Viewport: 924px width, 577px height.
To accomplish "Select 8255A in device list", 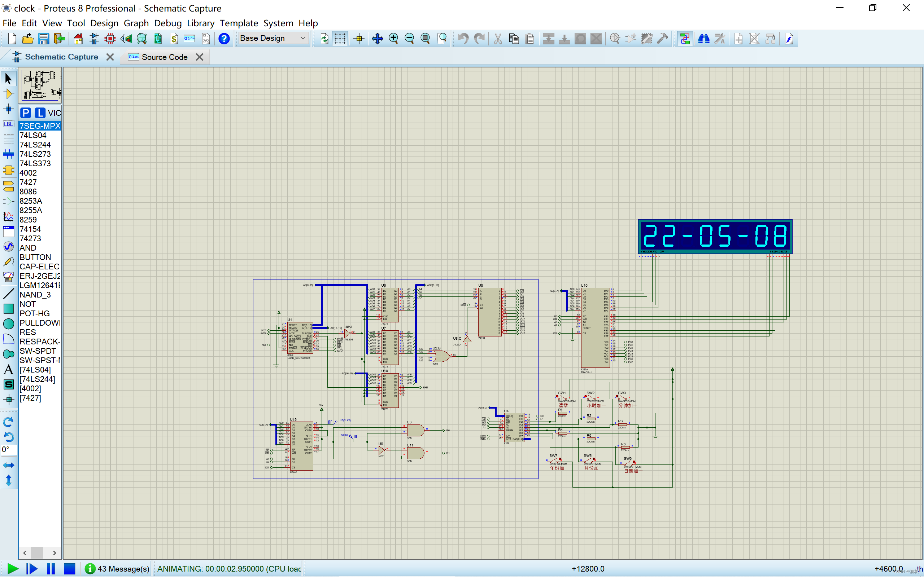I will point(31,210).
